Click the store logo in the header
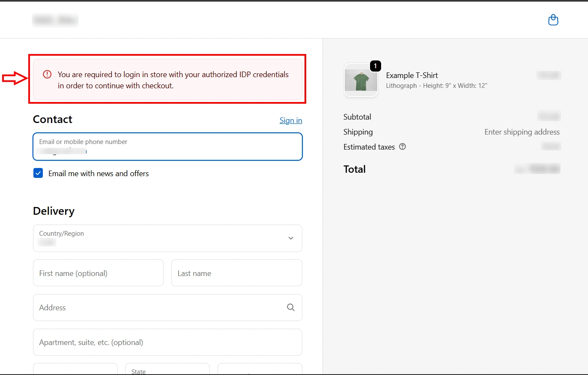This screenshot has height=375, width=588. pos(55,20)
